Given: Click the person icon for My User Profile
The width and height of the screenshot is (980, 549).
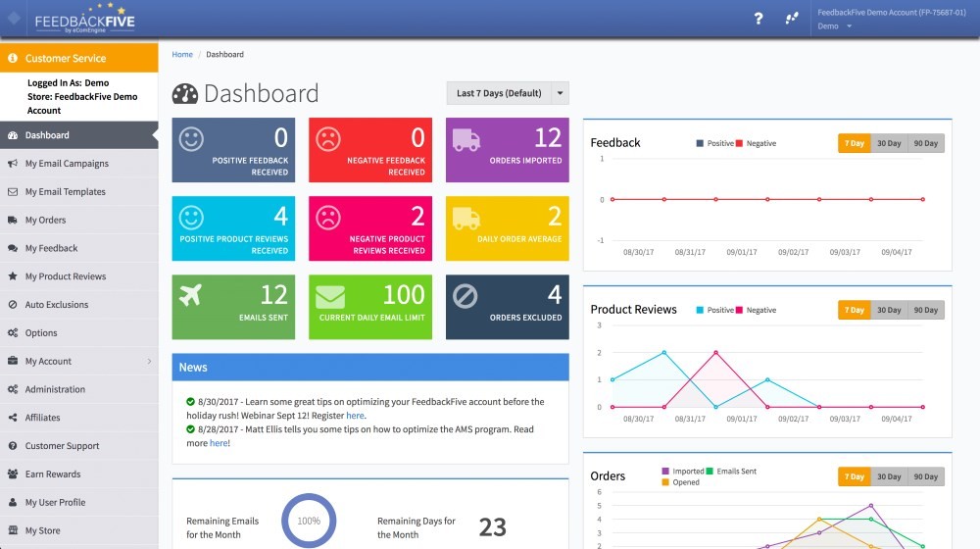Looking at the screenshot, I should click(x=13, y=502).
